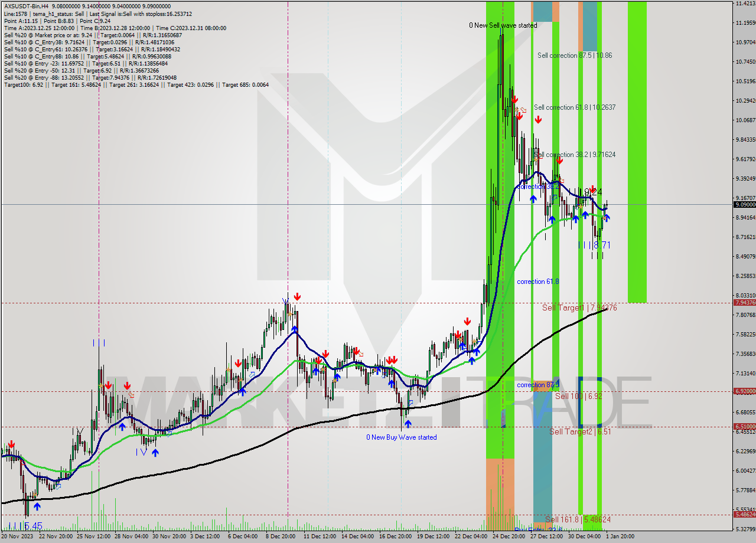Viewport: 756px width, 543px height.
Task: Click the '11 Dec 12:00' date axis label
Action: coord(319,537)
